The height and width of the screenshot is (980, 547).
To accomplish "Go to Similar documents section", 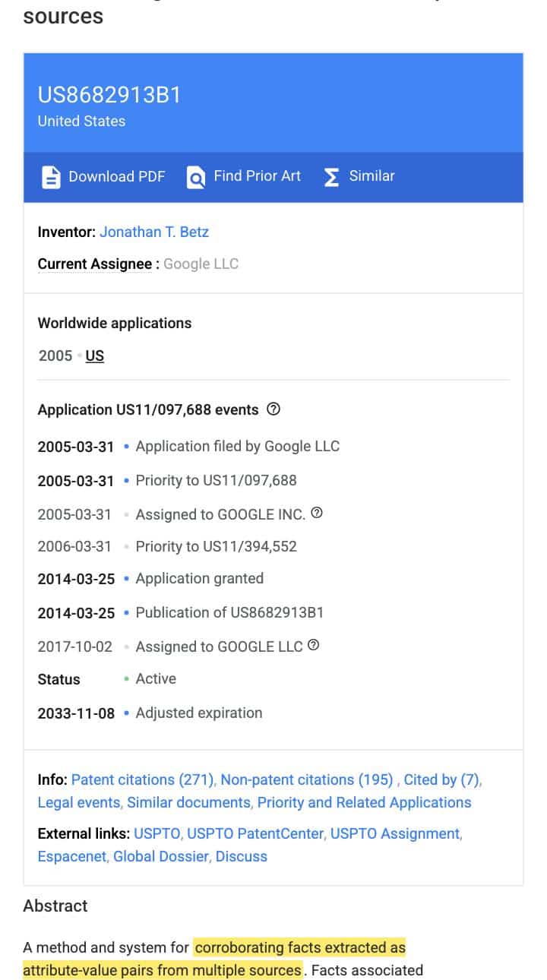I will [x=188, y=802].
